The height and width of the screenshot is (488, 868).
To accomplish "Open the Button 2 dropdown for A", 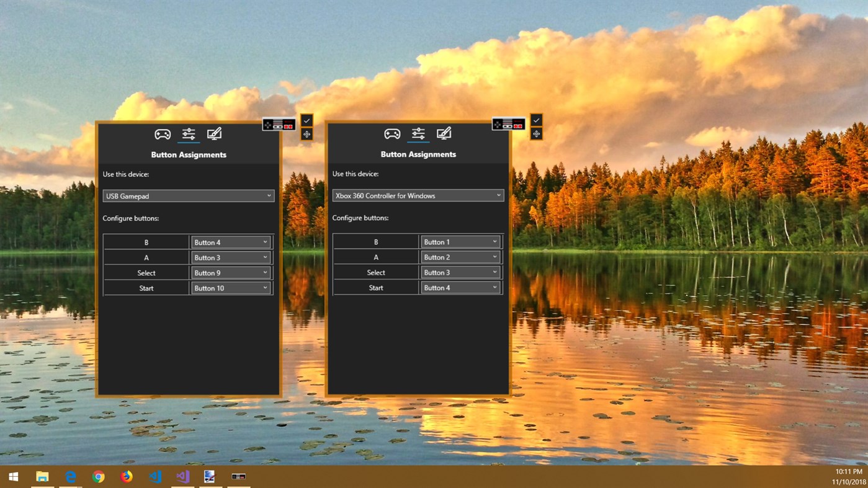I will (x=460, y=257).
